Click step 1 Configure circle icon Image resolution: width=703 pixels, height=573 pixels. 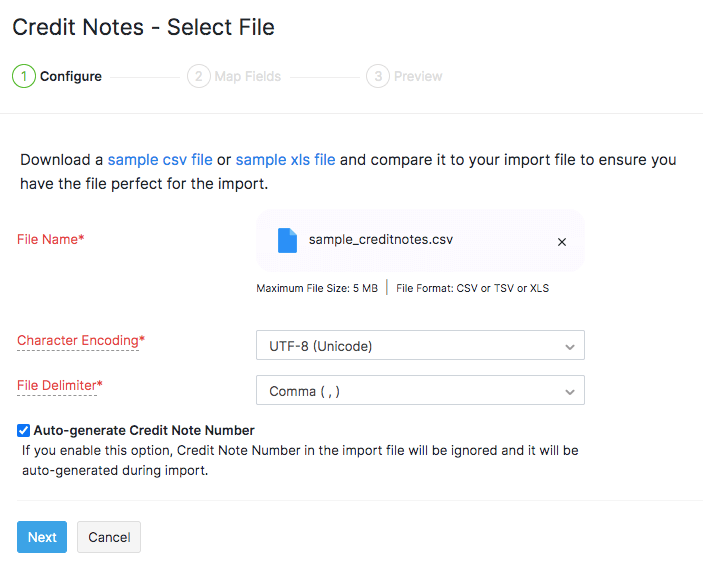coord(24,76)
